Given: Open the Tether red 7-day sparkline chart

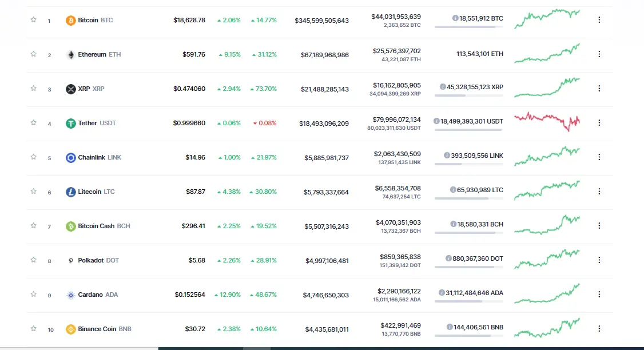Looking at the screenshot, I should pyautogui.click(x=547, y=122).
